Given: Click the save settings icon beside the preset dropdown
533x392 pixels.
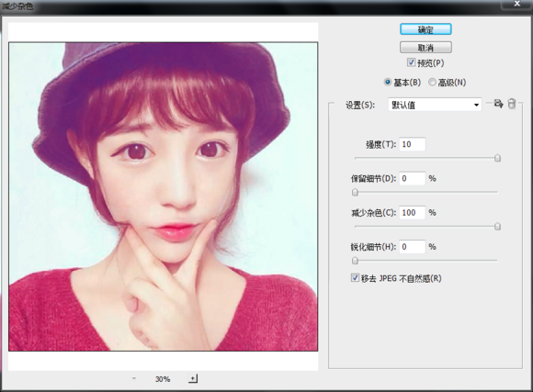Looking at the screenshot, I should coord(498,104).
